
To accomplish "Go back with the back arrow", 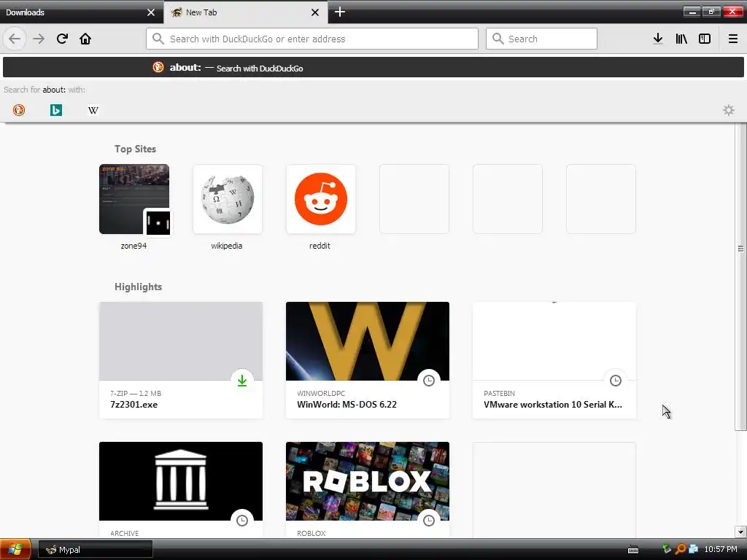I will pos(15,39).
